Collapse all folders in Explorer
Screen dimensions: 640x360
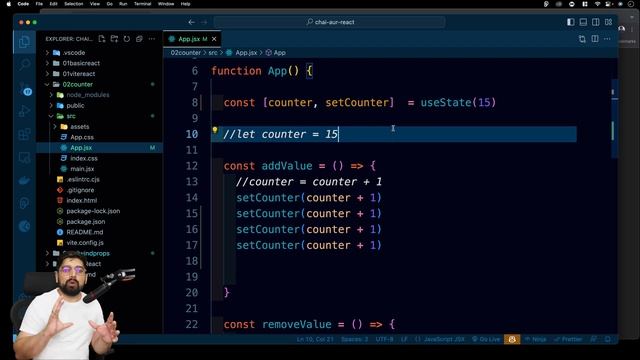click(x=139, y=39)
